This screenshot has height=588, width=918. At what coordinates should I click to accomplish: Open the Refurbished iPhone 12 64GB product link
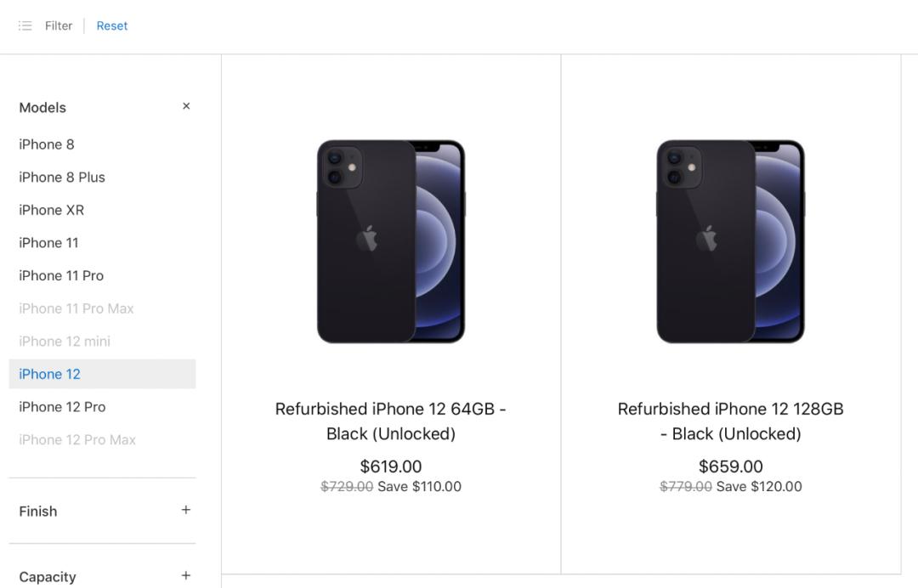click(391, 421)
